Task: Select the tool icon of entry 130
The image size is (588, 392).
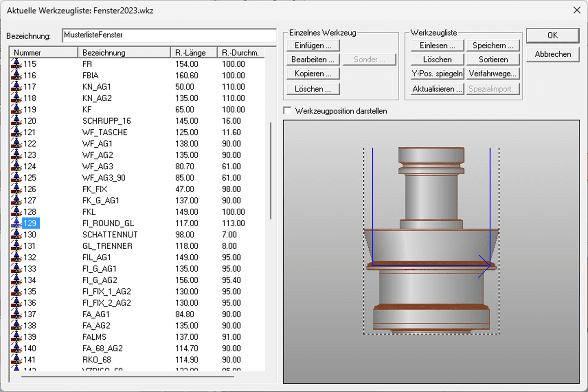Action: pos(16,235)
